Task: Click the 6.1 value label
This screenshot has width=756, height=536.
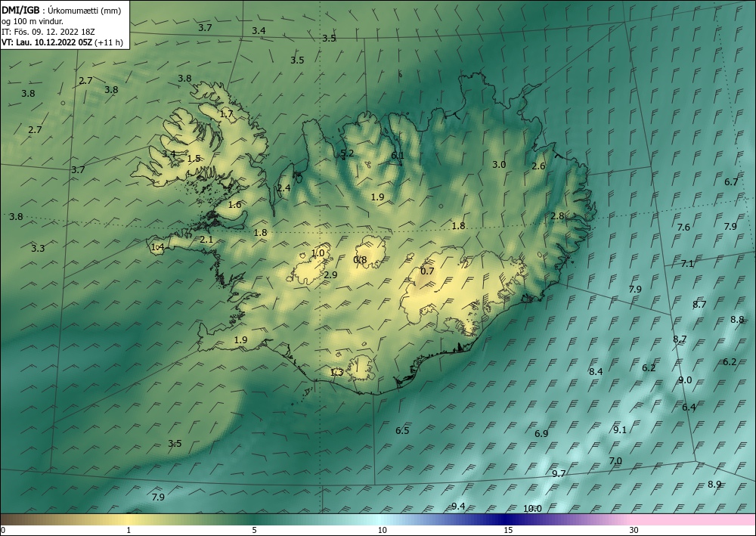Action: pos(398,155)
